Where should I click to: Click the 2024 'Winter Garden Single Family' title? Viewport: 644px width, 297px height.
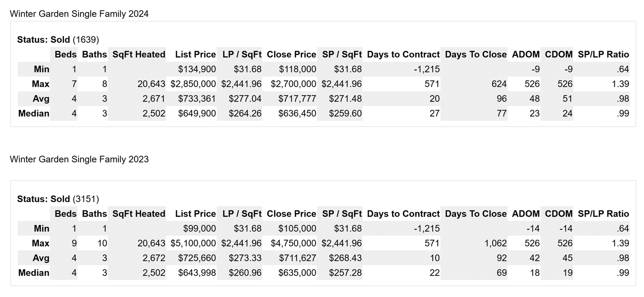tap(79, 14)
